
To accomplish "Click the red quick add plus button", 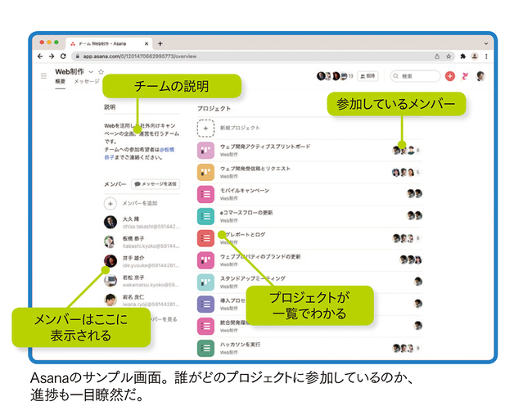I will click(450, 76).
